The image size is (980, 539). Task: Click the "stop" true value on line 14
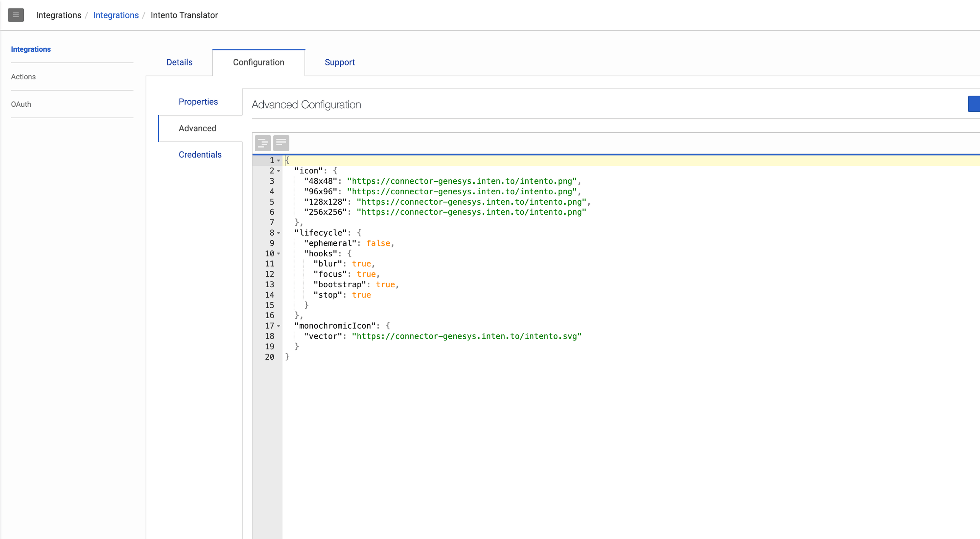click(361, 295)
